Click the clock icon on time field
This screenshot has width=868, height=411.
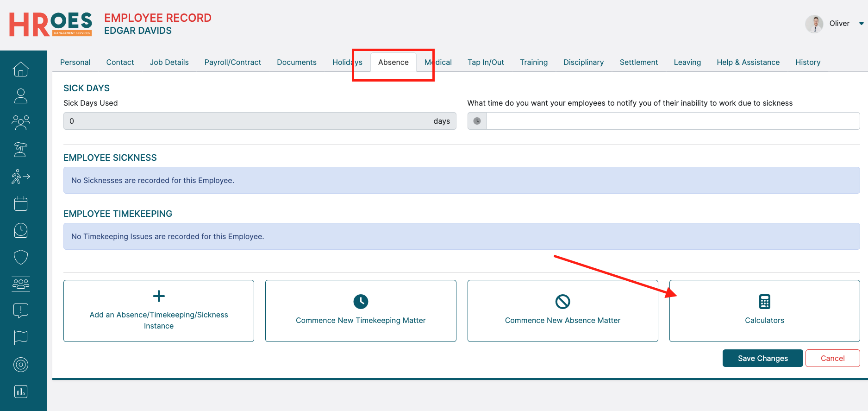[477, 121]
